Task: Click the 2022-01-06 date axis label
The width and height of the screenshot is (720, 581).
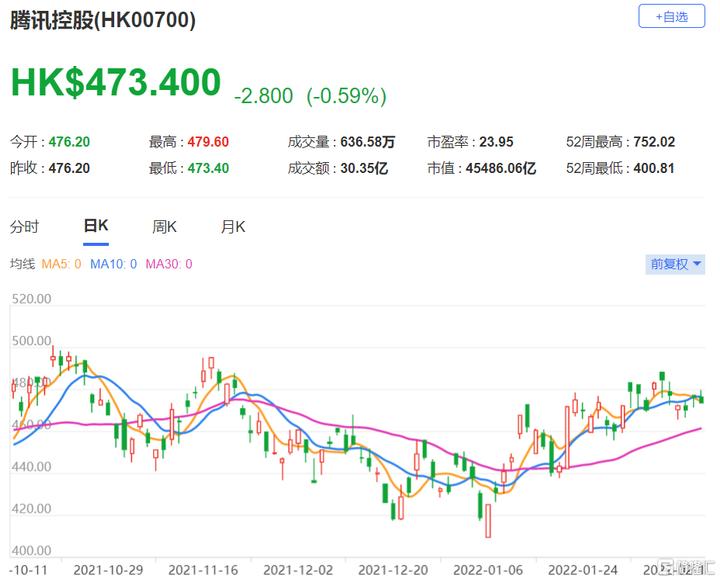Action: 488,570
